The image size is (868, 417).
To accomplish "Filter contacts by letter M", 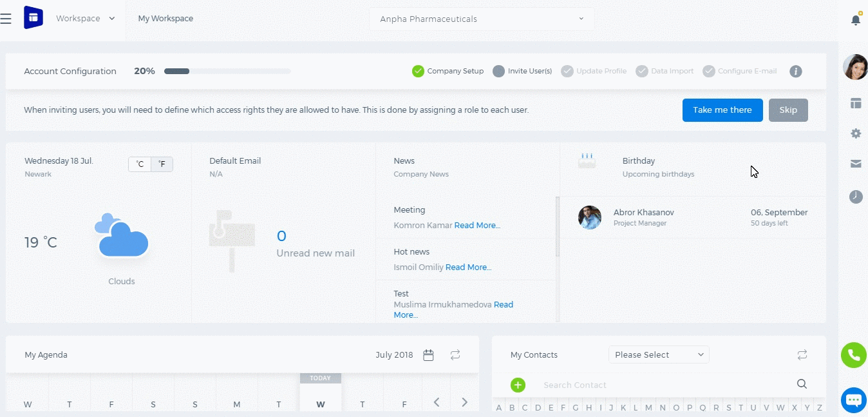I will (648, 408).
